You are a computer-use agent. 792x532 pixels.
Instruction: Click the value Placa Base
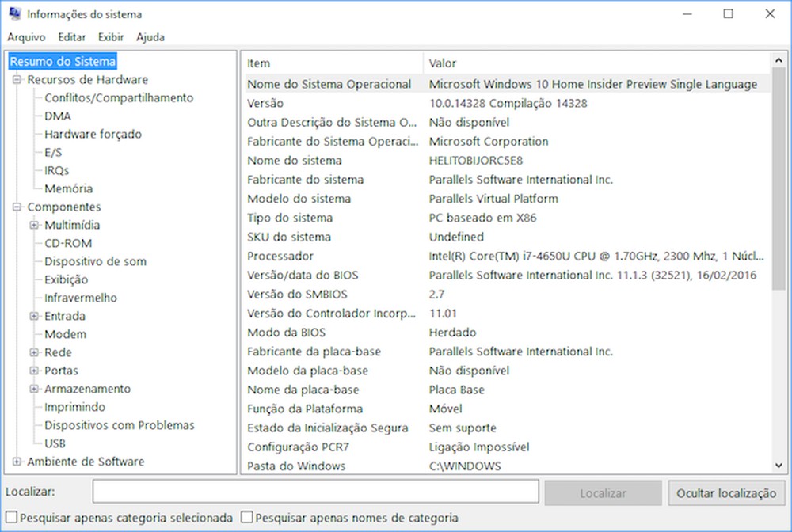point(457,389)
